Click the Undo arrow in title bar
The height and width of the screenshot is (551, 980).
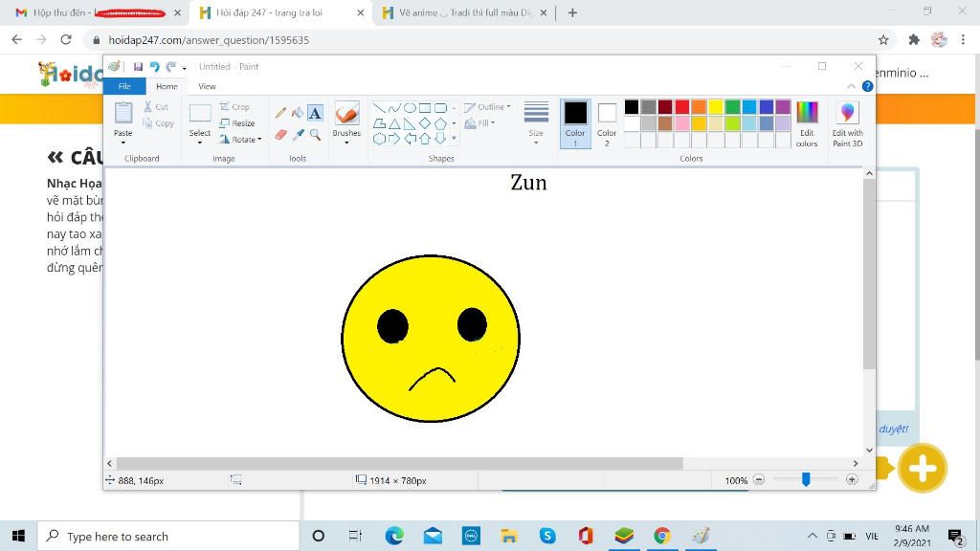154,67
